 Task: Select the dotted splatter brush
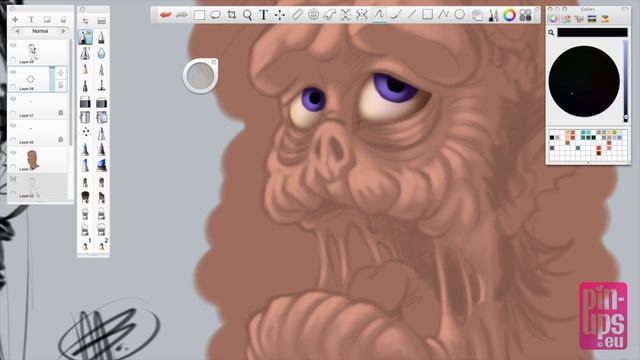(x=85, y=132)
